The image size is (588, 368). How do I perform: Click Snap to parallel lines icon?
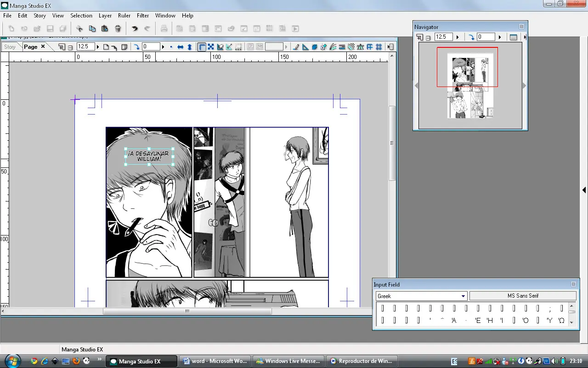342,47
